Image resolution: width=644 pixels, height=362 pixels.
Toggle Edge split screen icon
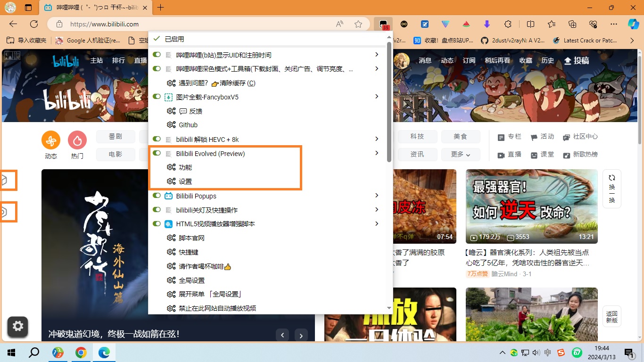pyautogui.click(x=530, y=24)
